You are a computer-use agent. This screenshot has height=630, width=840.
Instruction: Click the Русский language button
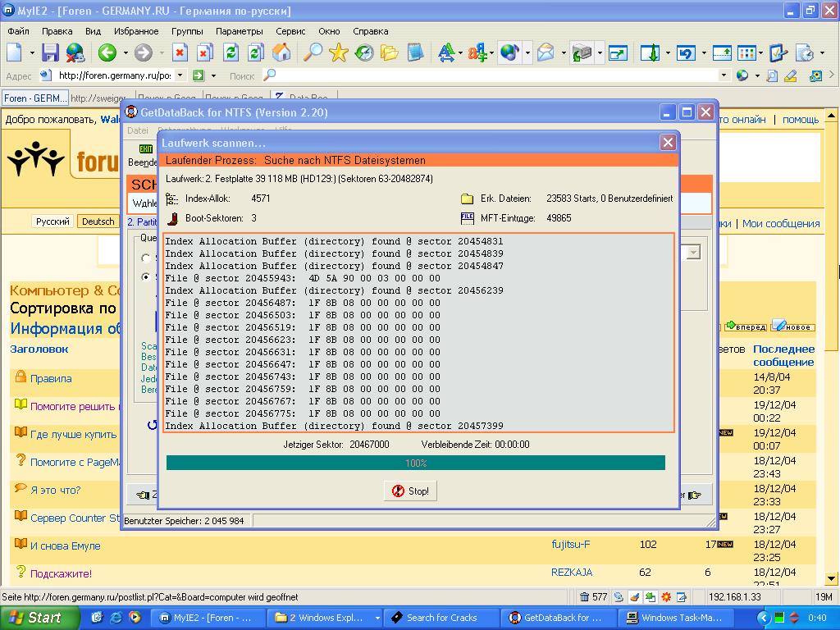point(52,221)
